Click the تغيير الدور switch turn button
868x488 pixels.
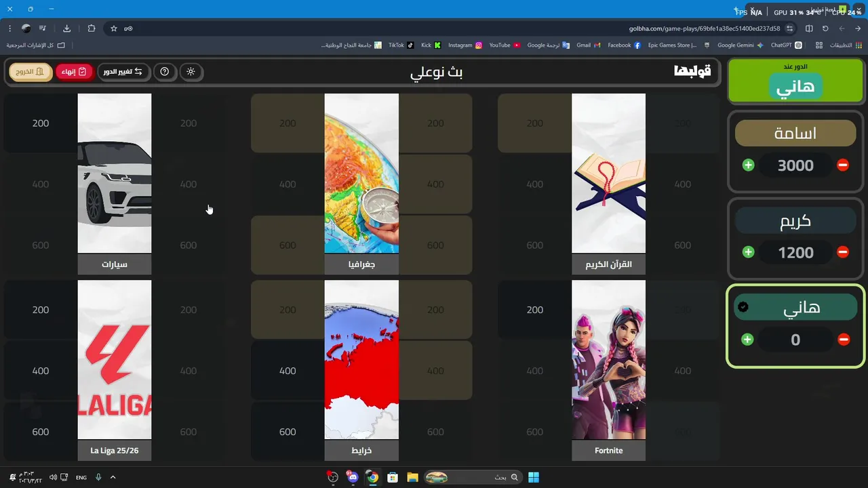123,71
